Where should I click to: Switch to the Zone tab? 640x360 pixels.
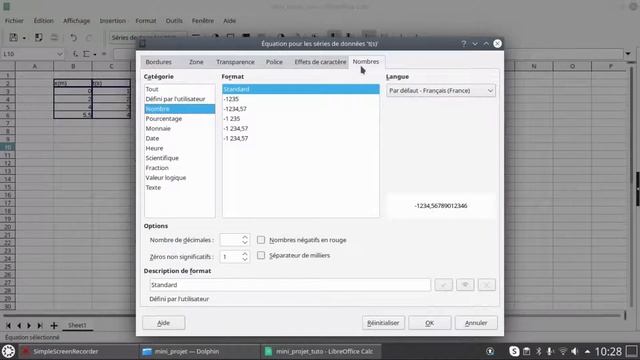click(196, 62)
